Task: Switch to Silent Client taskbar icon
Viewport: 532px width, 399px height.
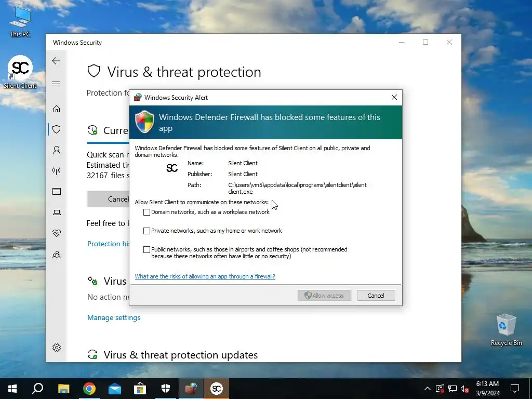Action: coord(217,389)
